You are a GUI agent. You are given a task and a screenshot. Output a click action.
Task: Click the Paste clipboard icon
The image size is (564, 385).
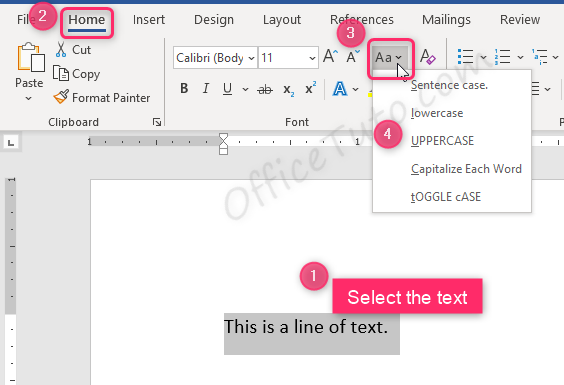pyautogui.click(x=31, y=57)
